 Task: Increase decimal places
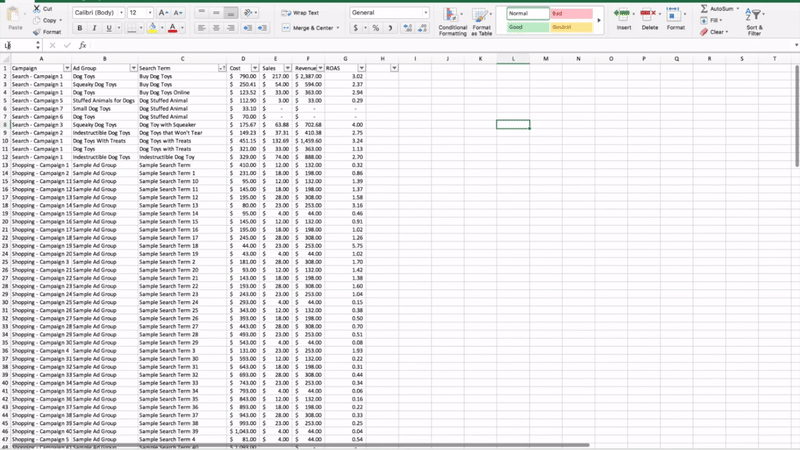pos(407,28)
